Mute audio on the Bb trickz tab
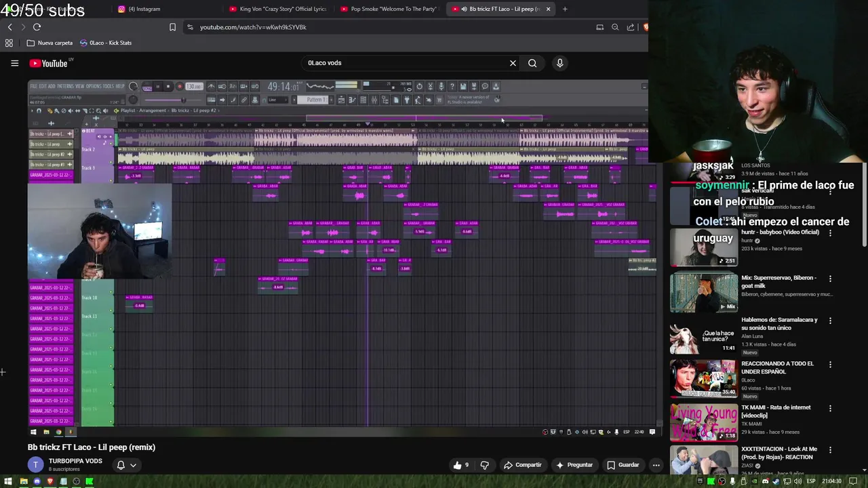Screen dimensions: 868x488 coord(464,9)
